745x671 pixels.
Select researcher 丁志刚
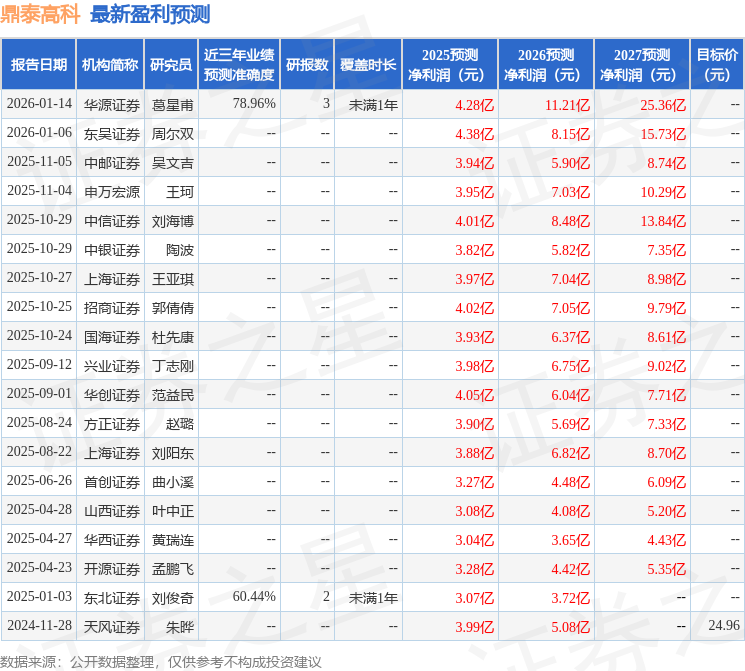(172, 366)
